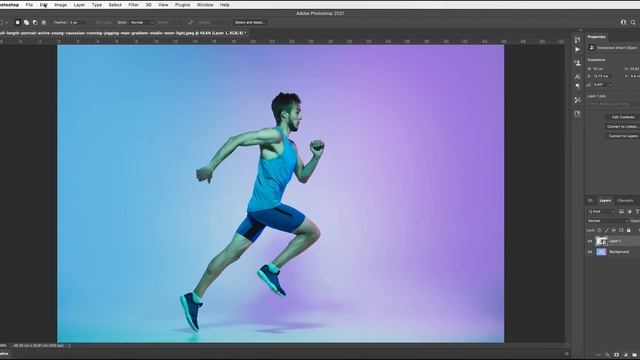Select the Background layer thumbnail
This screenshot has height=360, width=640.
(x=601, y=252)
